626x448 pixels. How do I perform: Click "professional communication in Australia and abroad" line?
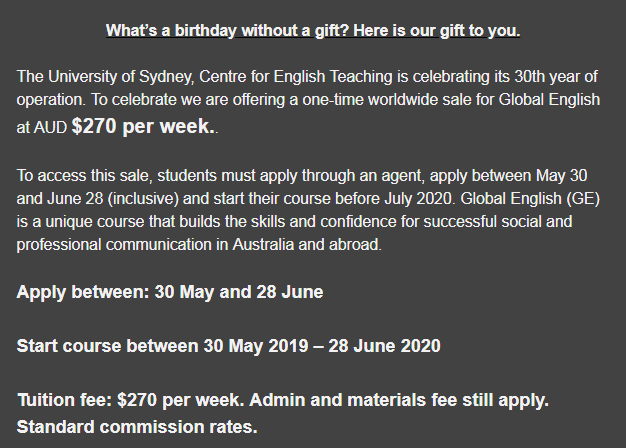[x=198, y=244]
